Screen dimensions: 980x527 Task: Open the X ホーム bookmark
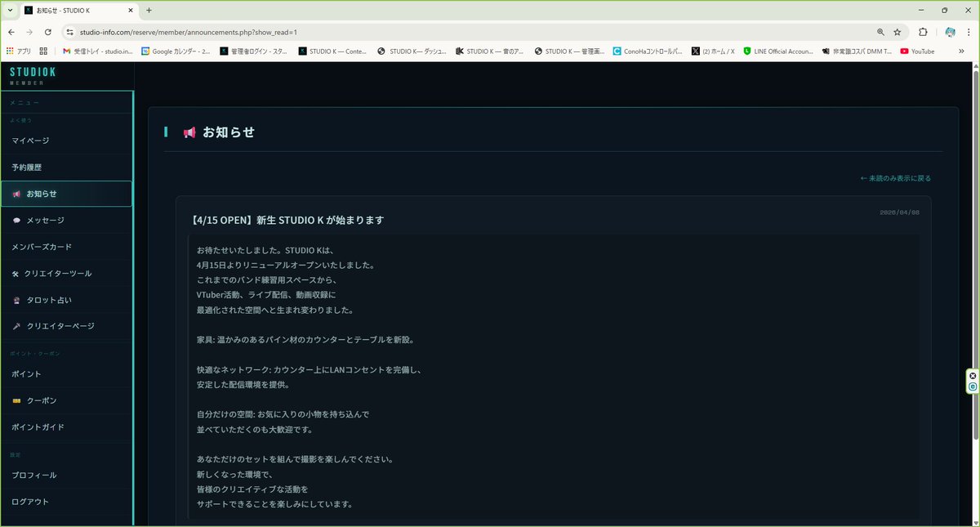click(713, 51)
